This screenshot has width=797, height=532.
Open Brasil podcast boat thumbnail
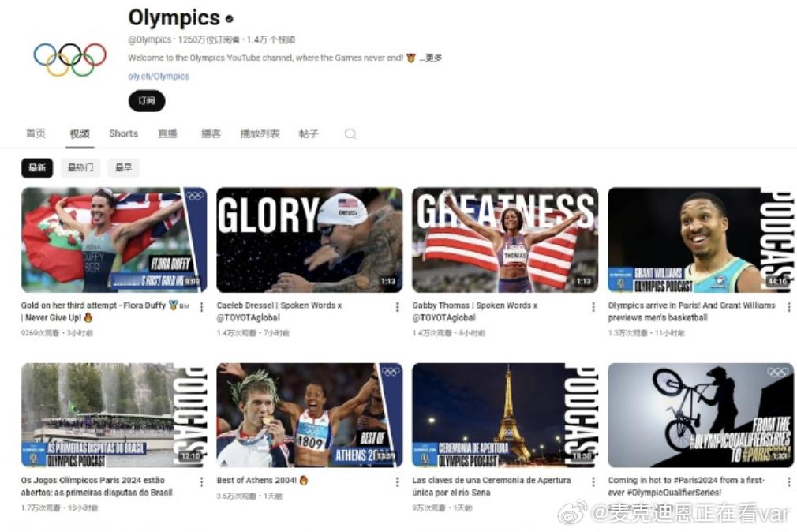pos(114,415)
